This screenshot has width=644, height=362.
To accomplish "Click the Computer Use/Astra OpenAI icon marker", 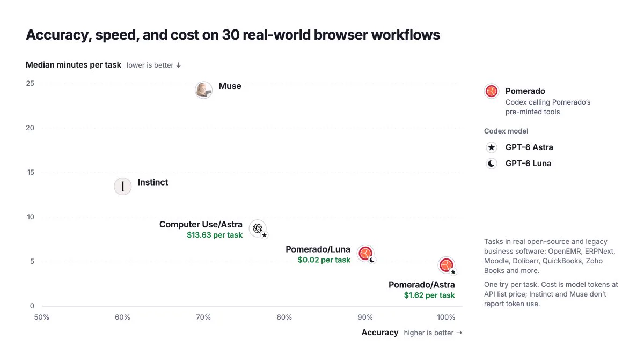I will point(258,228).
